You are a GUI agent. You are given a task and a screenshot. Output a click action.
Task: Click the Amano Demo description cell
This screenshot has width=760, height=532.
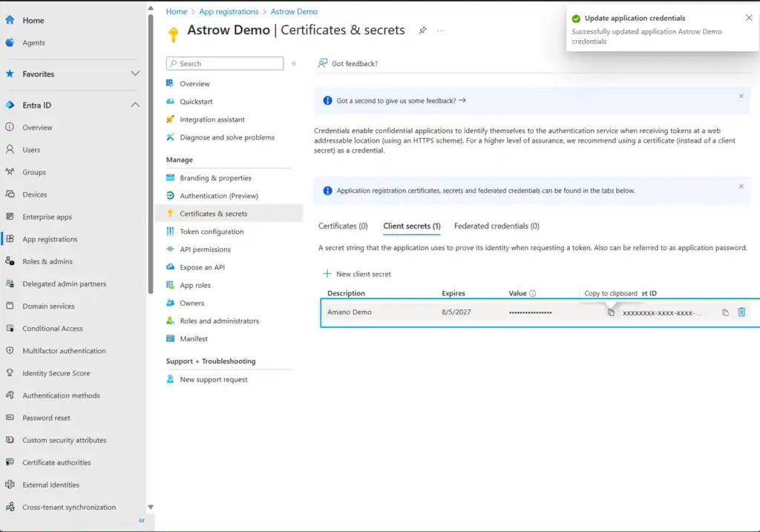pos(349,312)
